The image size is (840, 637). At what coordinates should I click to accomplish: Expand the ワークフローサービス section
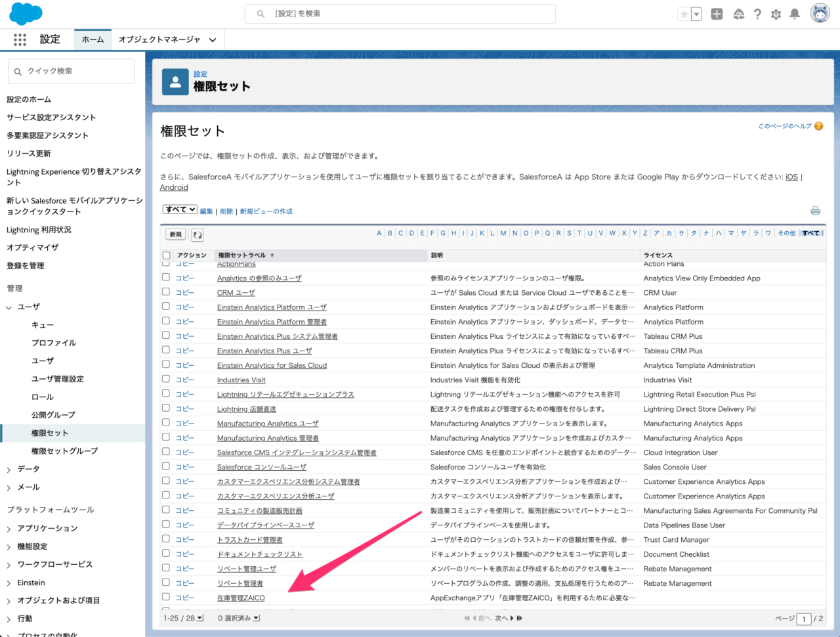(9, 565)
